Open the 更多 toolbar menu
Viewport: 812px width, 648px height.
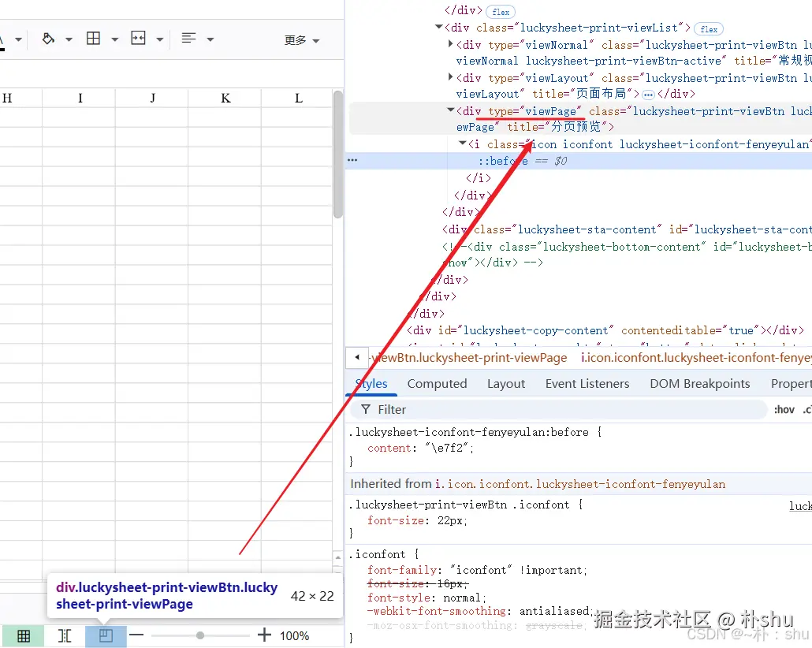pos(301,40)
